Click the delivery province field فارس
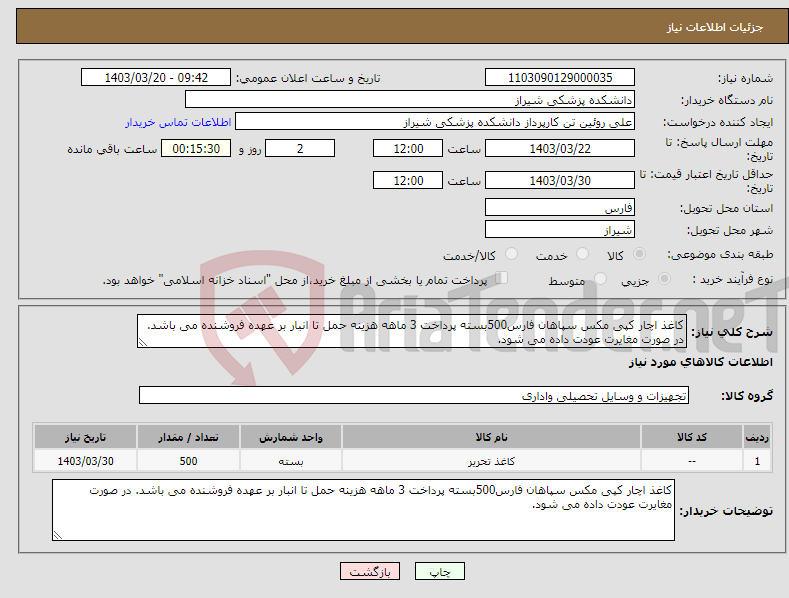Viewport: 789px width, 598px height. [x=560, y=207]
